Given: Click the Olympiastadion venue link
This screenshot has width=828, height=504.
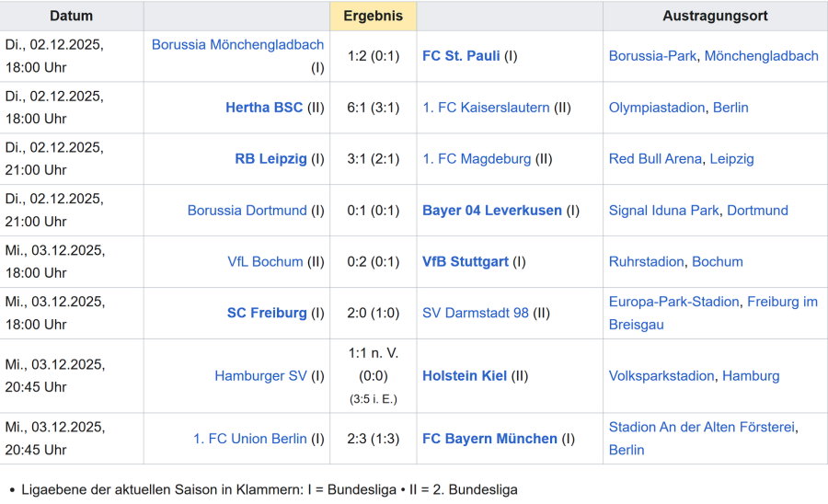Looking at the screenshot, I should (657, 107).
